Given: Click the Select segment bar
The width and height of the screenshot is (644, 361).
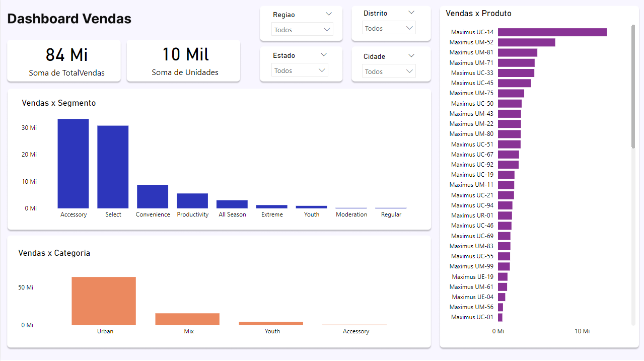Looking at the screenshot, I should pos(113,167).
